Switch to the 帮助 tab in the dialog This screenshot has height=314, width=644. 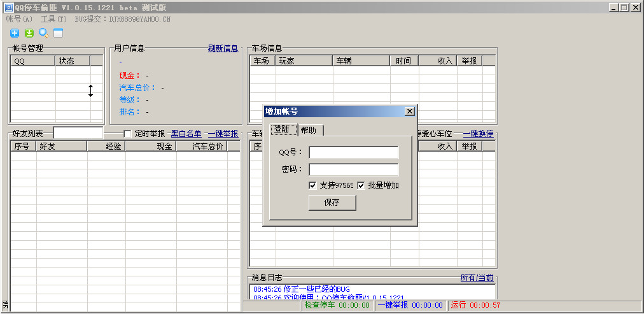coord(311,131)
